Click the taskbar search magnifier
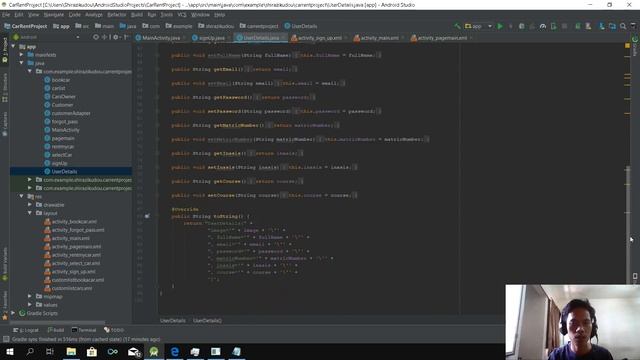This screenshot has width=640, height=360. [x=30, y=351]
